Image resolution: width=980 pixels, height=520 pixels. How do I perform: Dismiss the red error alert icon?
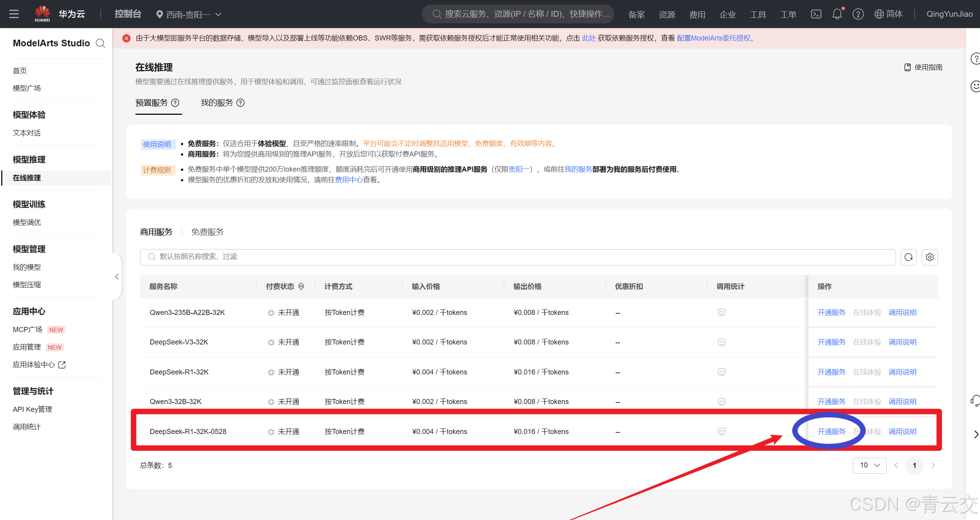126,38
